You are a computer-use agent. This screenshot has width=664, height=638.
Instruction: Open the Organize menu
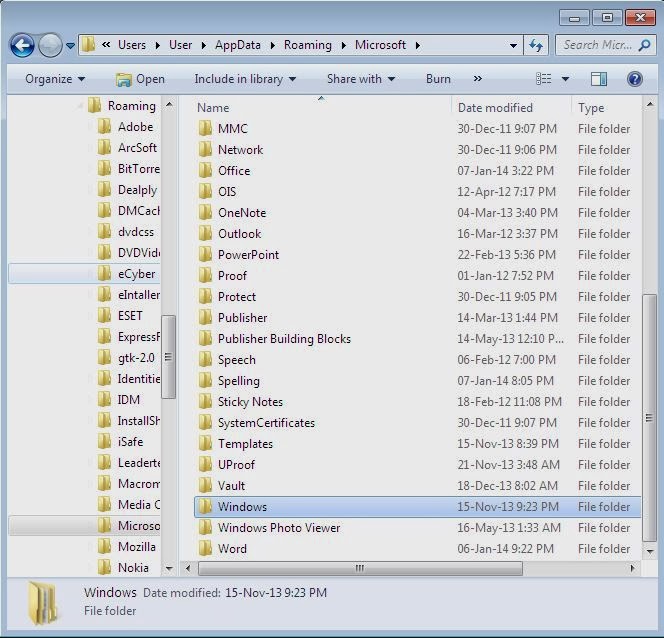[55, 79]
